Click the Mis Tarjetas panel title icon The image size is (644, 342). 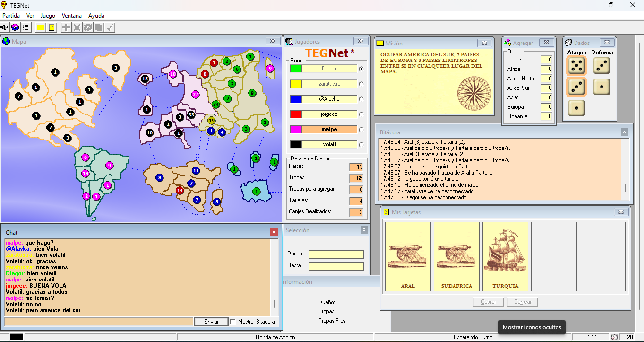tap(386, 212)
